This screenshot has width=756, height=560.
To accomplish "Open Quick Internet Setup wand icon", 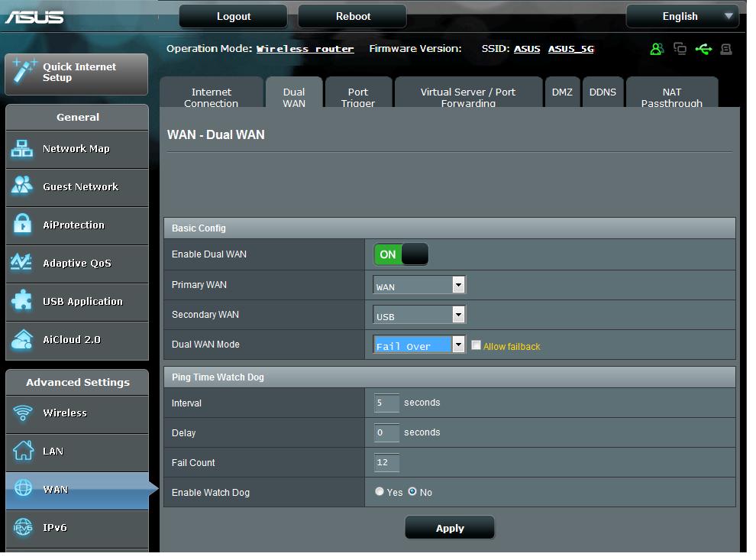I will 24,71.
